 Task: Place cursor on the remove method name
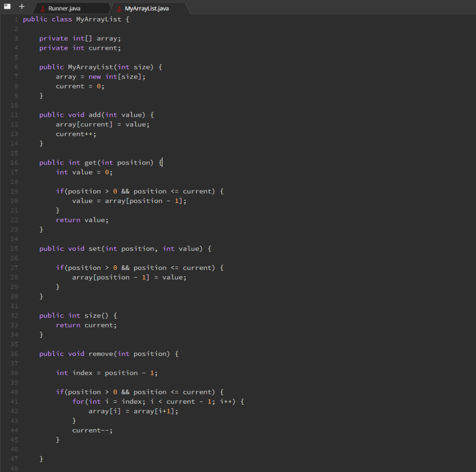pos(100,354)
